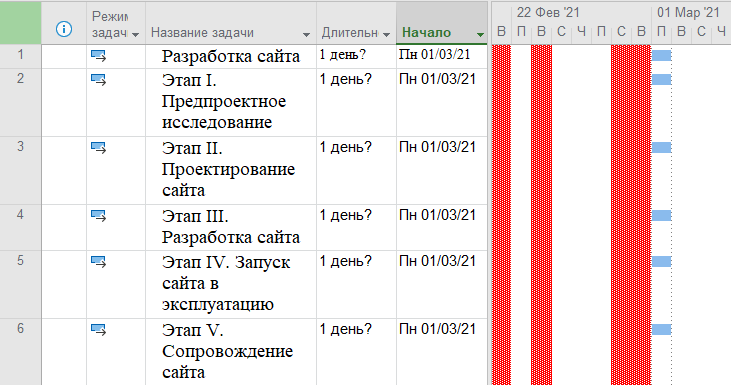Select the Длительность column header

[356, 23]
